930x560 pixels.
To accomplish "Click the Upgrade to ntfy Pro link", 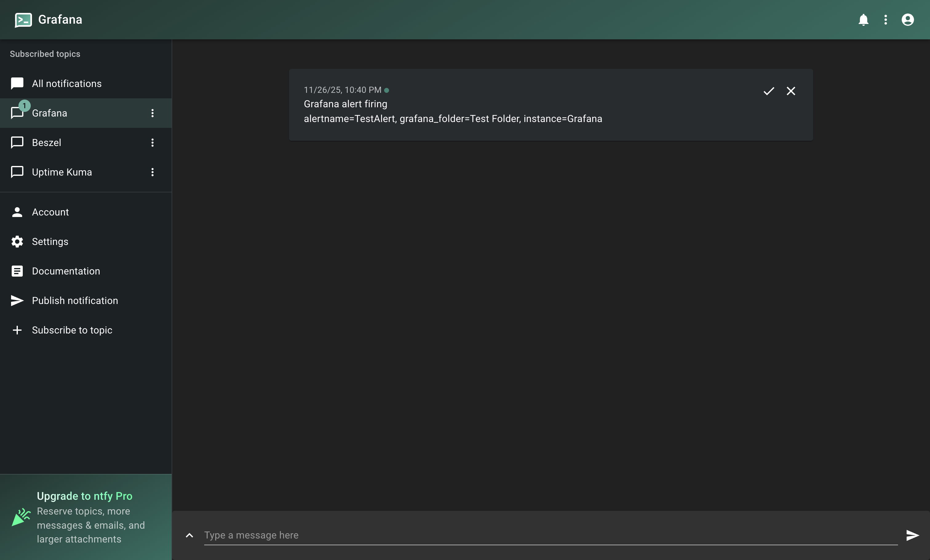I will (85, 496).
